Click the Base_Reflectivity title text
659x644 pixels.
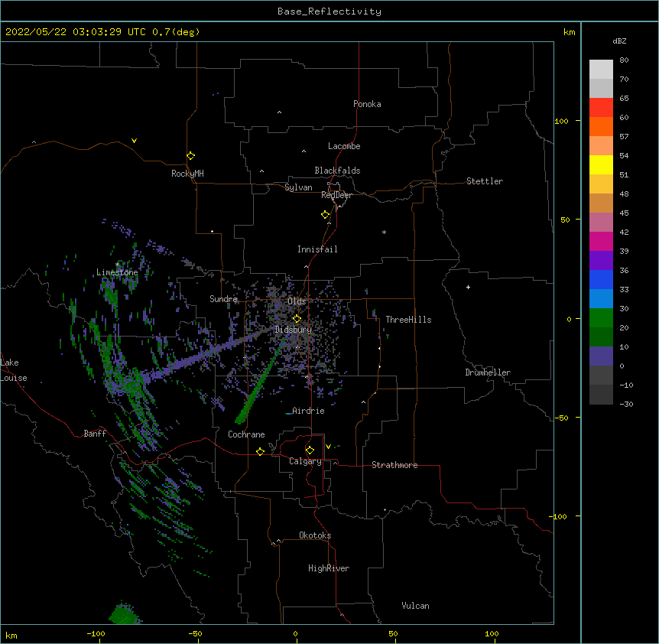click(329, 11)
